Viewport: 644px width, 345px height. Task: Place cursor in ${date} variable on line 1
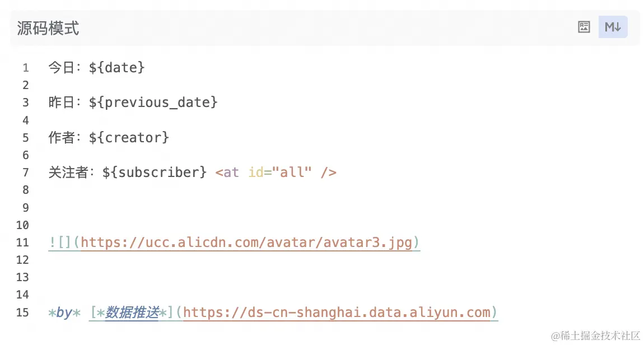tap(116, 68)
